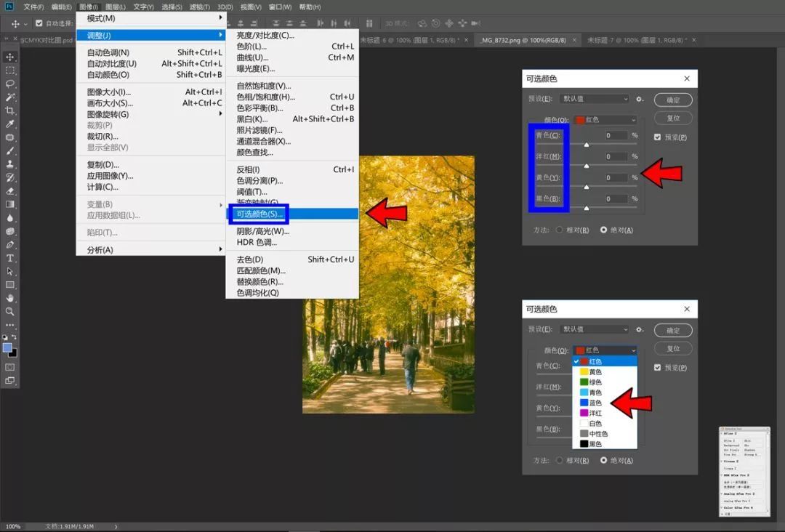Open the 预设 dropdown in upper dialog
785x532 pixels.
[x=595, y=99]
